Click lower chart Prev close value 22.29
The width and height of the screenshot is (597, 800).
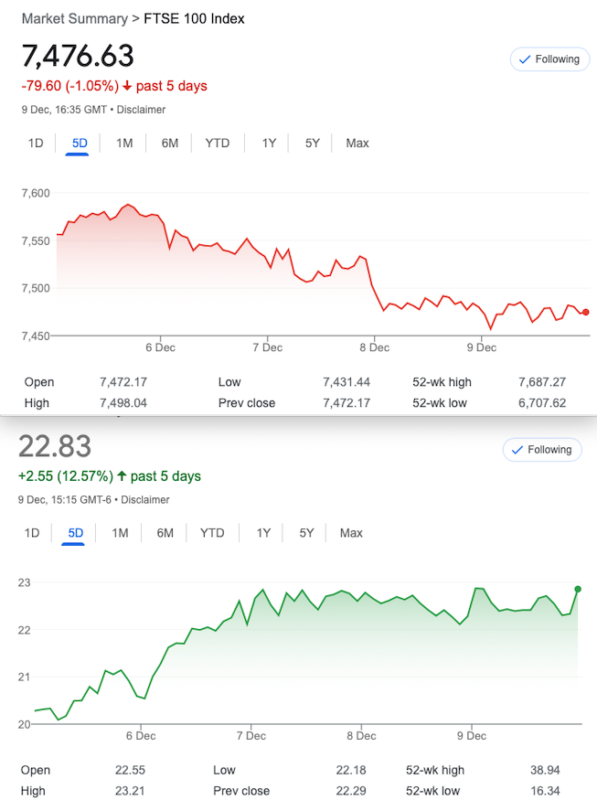click(x=351, y=791)
